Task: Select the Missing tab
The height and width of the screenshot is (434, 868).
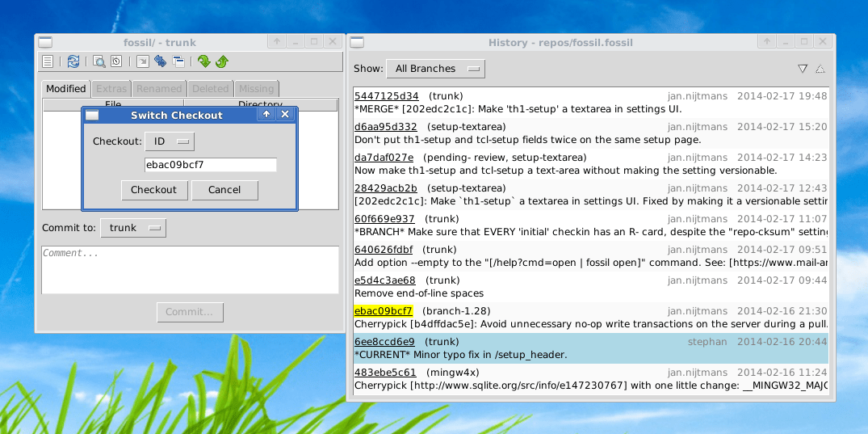Action: coord(256,89)
